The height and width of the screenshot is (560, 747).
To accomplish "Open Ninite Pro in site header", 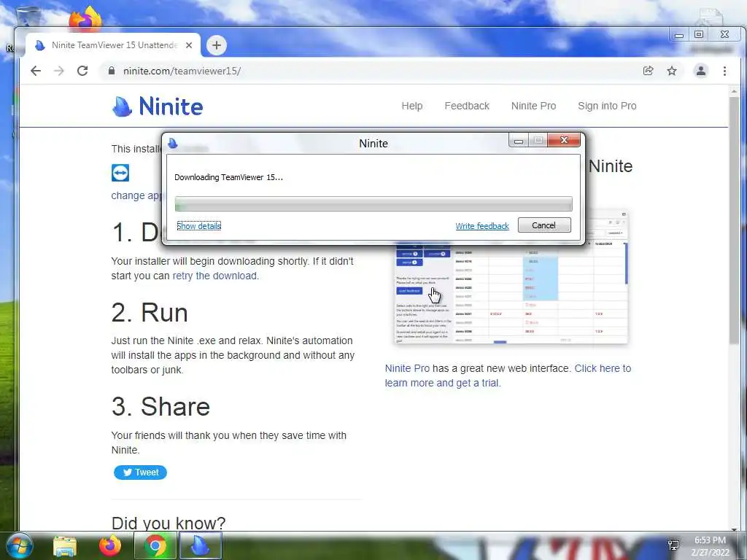I will pyautogui.click(x=533, y=106).
